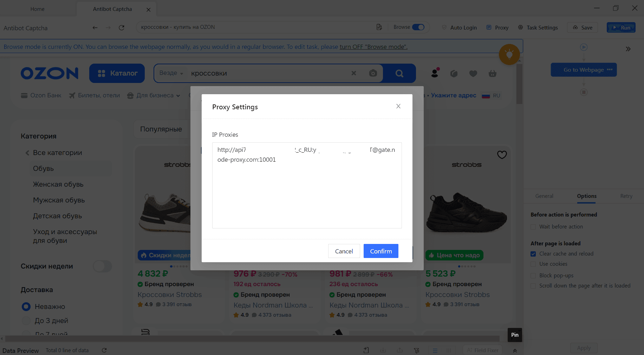
Task: Click into the IP Proxies text area
Action: click(307, 185)
